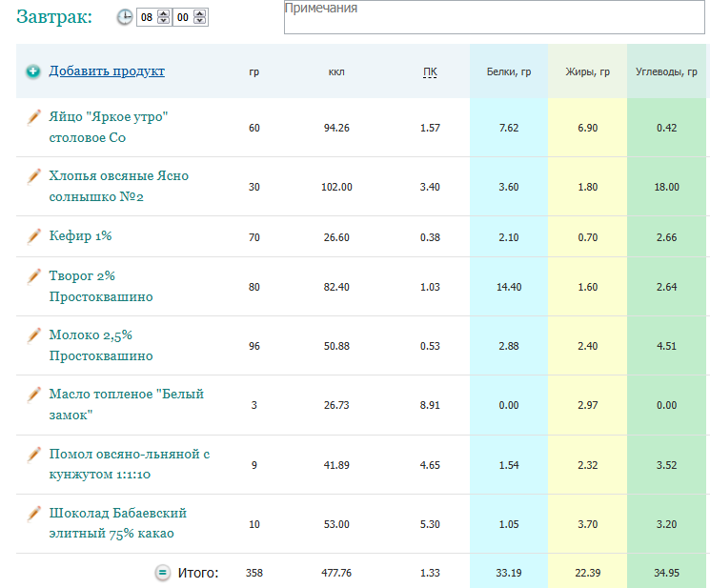710x588 pixels.
Task: Edit pencil icon for Молоко 2,5% Простоквашино
Action: tap(33, 335)
